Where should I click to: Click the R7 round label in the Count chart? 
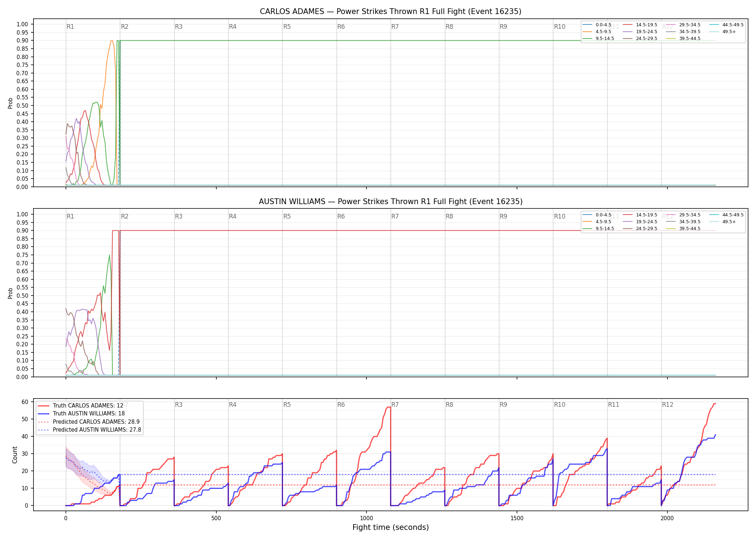click(395, 405)
